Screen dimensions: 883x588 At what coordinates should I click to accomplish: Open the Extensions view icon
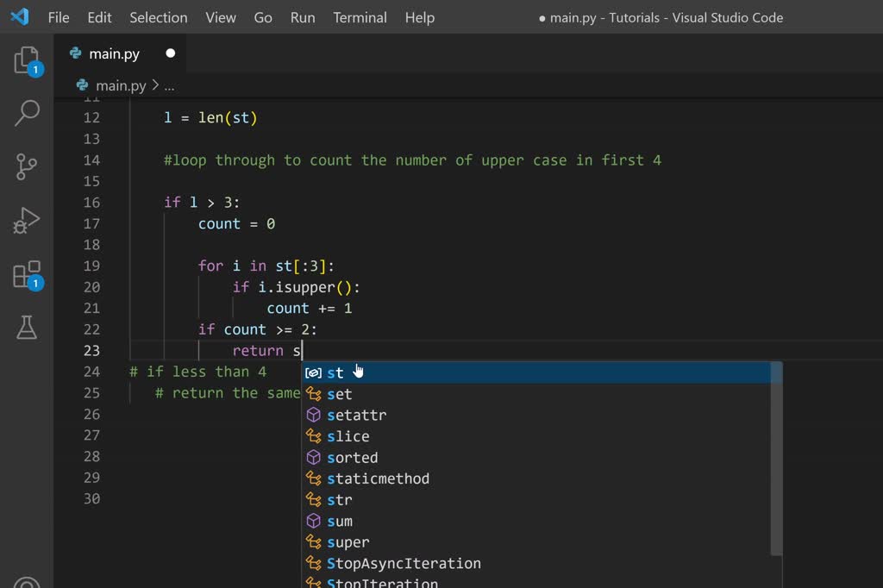(27, 274)
